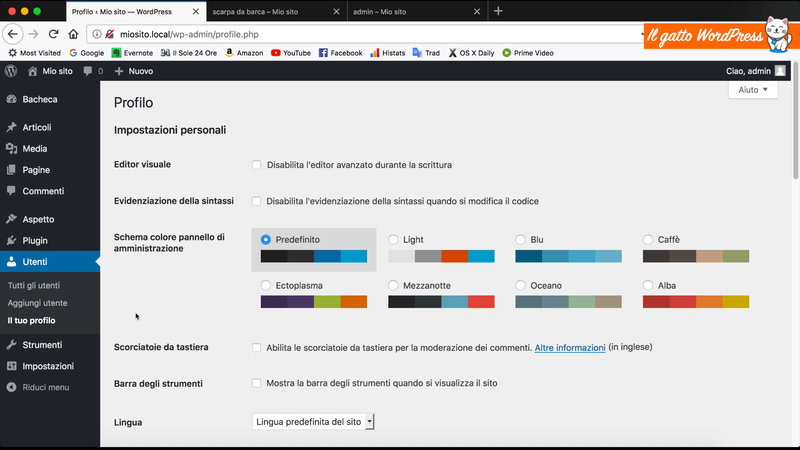Open OS X Daily bookmark

(471, 53)
